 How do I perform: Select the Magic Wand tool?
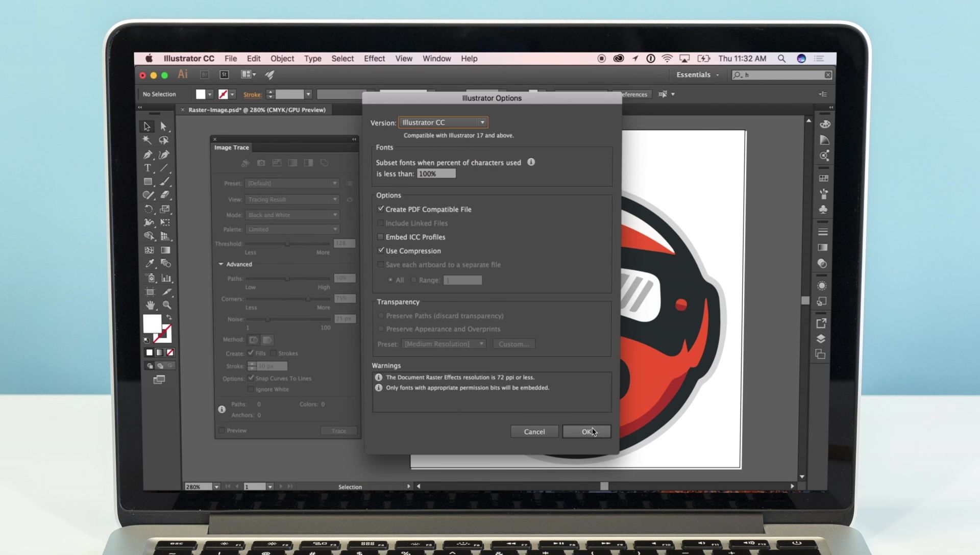(147, 140)
